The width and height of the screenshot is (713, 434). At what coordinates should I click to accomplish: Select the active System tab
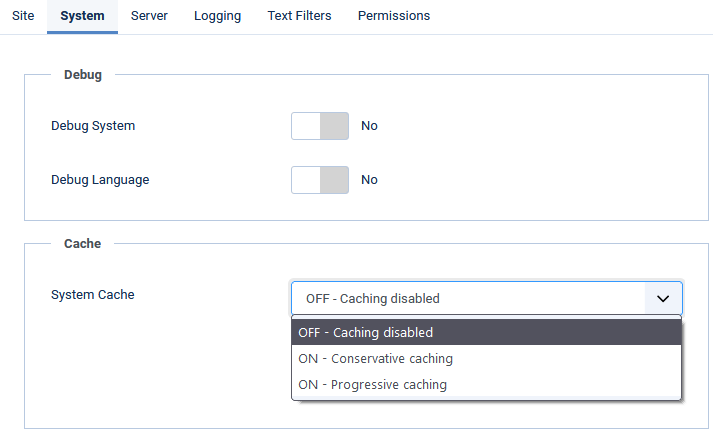pyautogui.click(x=82, y=16)
